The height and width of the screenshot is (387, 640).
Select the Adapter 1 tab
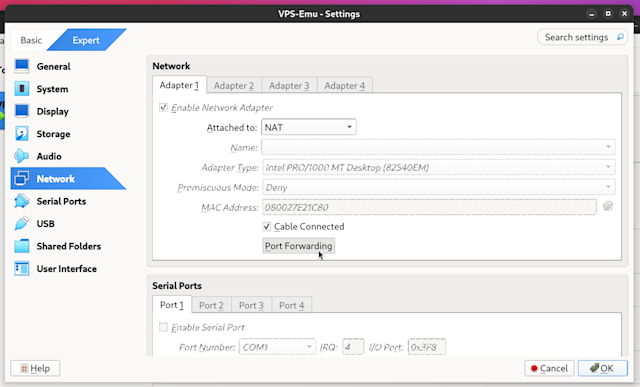click(x=179, y=85)
